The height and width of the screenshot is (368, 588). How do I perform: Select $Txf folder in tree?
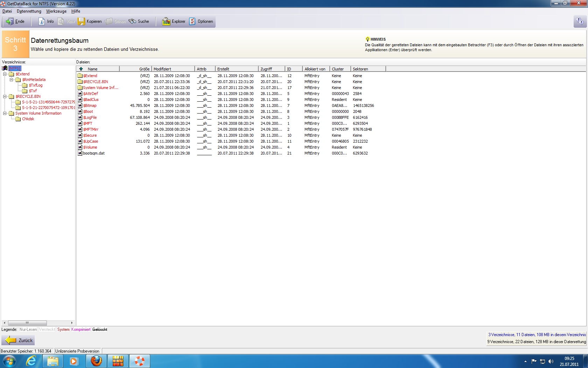pos(33,91)
